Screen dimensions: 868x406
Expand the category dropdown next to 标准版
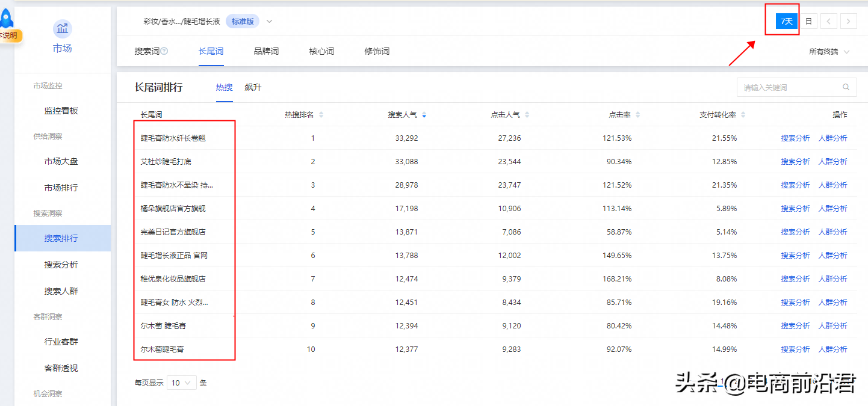click(x=269, y=22)
